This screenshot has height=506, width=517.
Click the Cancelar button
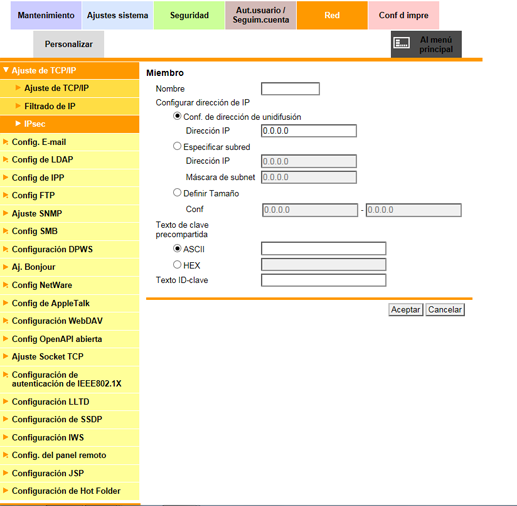click(445, 310)
